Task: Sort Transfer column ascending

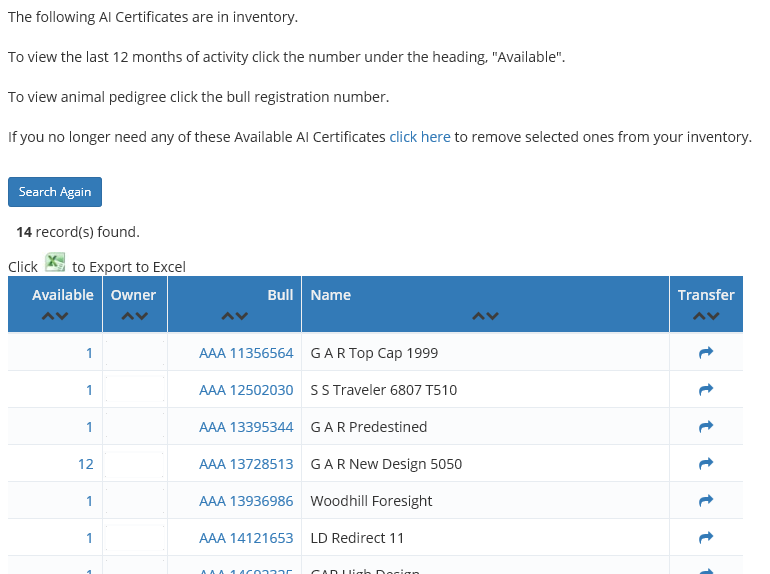Action: coord(699,316)
